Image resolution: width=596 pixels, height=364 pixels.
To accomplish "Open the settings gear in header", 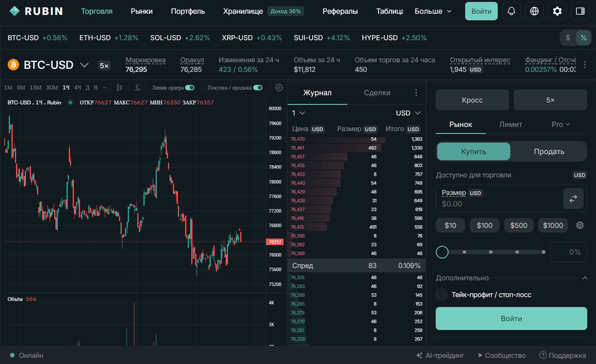I will 557,11.
